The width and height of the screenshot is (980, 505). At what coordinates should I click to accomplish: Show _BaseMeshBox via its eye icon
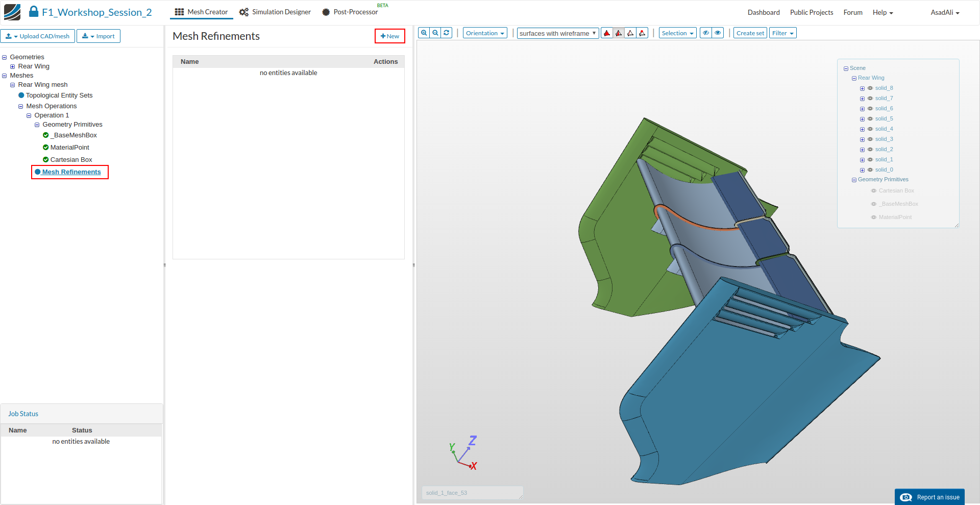[x=874, y=204]
